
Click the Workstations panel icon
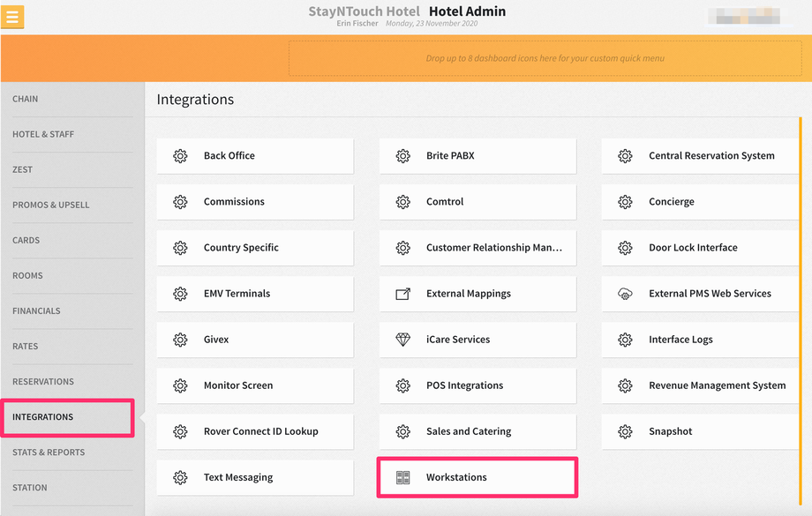tap(402, 478)
